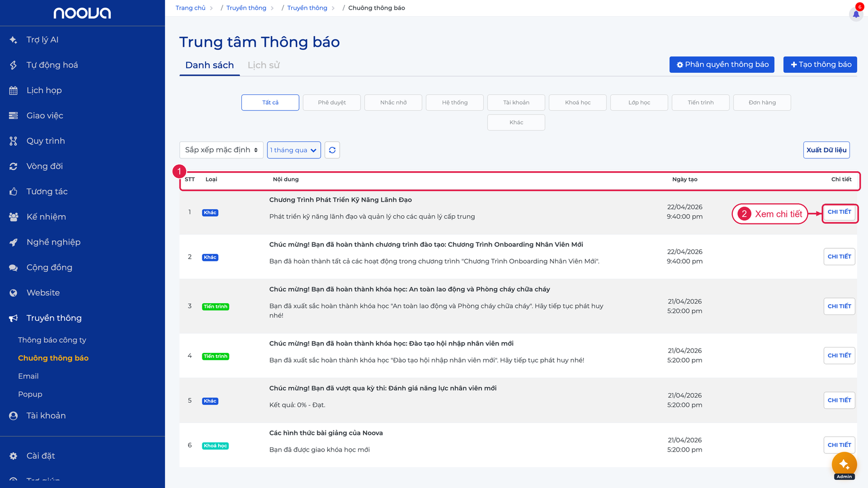Screen dimensions: 868x488
Task: Click the Tương tác thumbs-up icon
Action: pyautogui.click(x=14, y=191)
